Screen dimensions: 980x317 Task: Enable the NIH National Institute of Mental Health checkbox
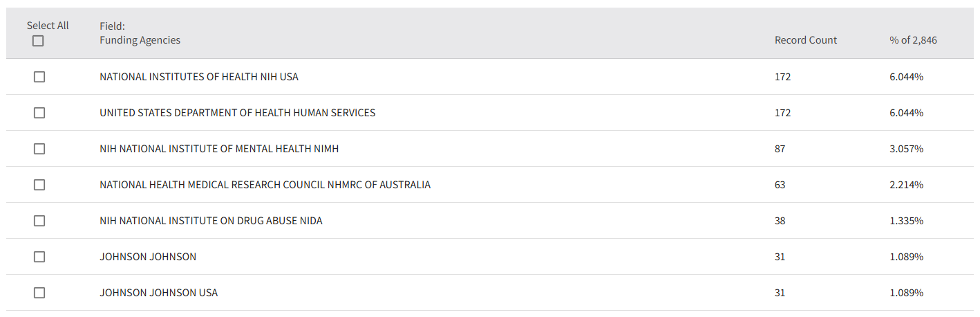pyautogui.click(x=39, y=149)
